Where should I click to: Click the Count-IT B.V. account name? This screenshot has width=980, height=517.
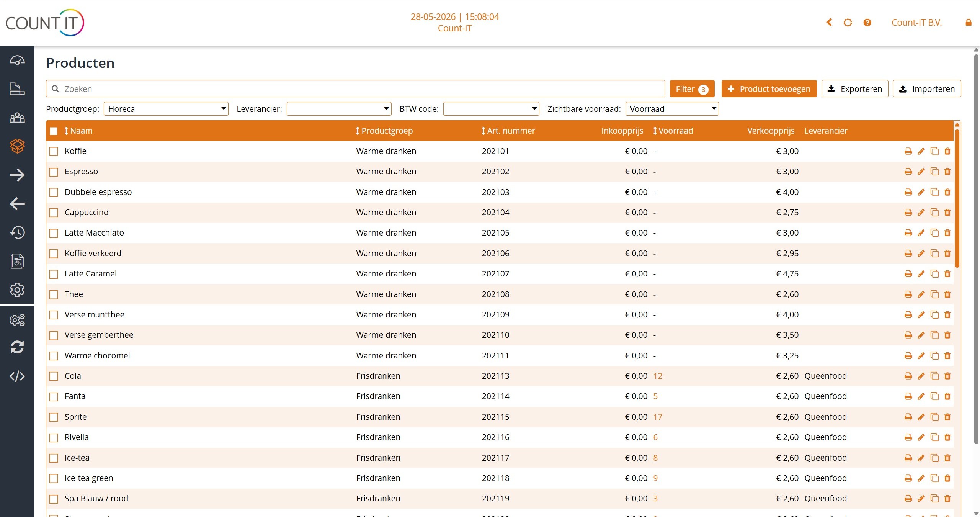(916, 23)
